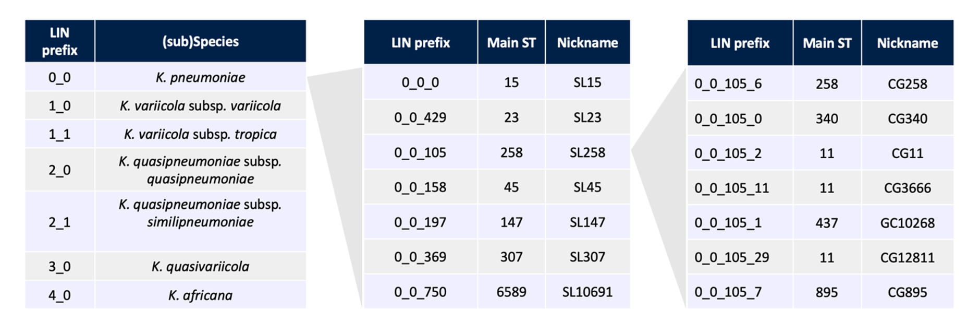
Task: Click the SL15 nickname cell
Action: 587,82
